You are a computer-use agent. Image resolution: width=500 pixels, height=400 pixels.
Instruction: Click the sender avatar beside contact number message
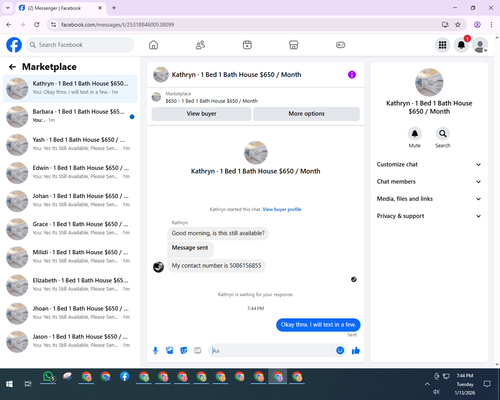[158, 267]
